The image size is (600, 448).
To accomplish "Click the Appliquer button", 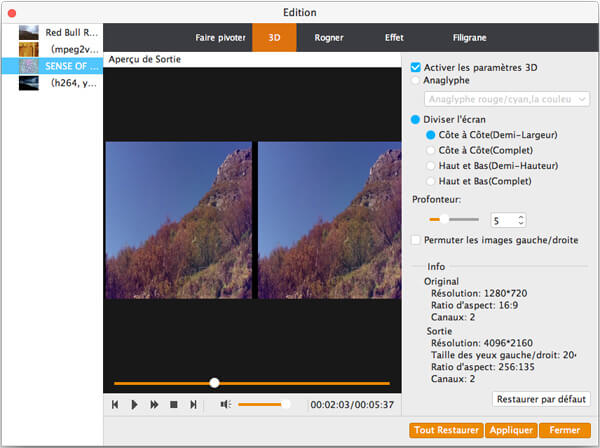I will pyautogui.click(x=511, y=431).
